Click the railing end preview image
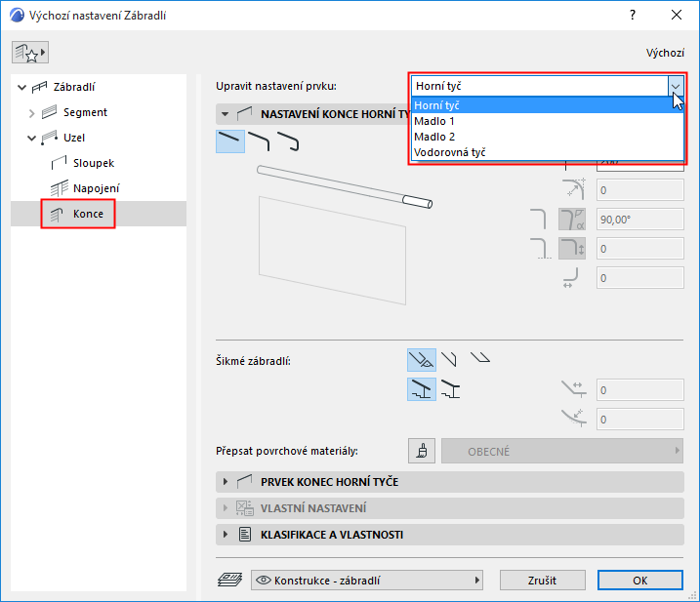Screen dimensions: 700x602 [x=345, y=235]
